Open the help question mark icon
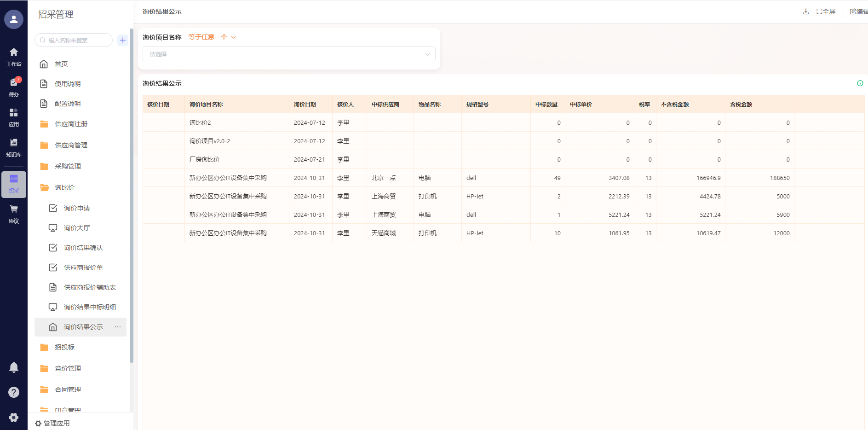Screen dimensions: 868x430 click(14, 392)
